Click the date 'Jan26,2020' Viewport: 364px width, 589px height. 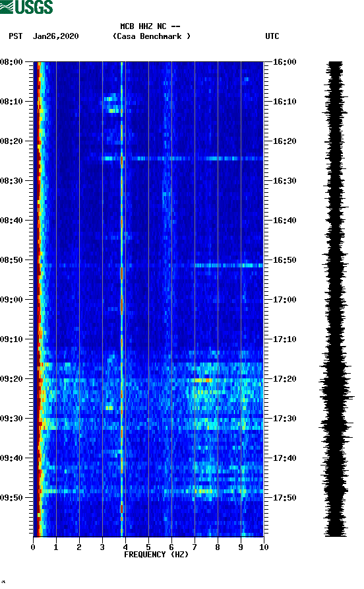click(x=55, y=36)
